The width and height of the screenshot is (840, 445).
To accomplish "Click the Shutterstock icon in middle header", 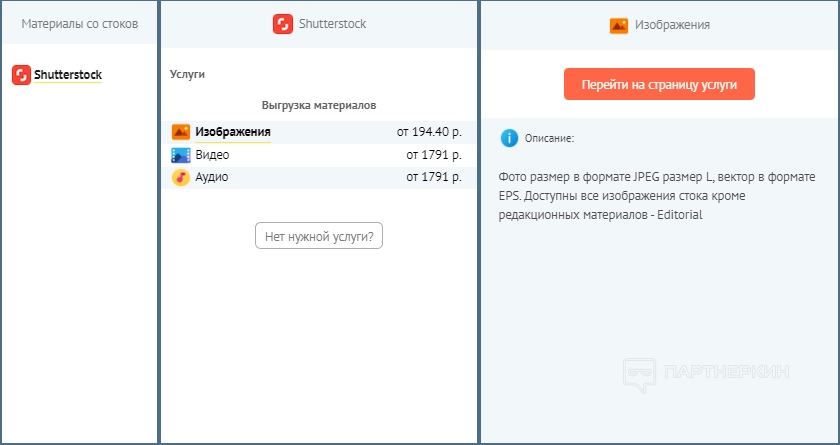I will point(283,24).
